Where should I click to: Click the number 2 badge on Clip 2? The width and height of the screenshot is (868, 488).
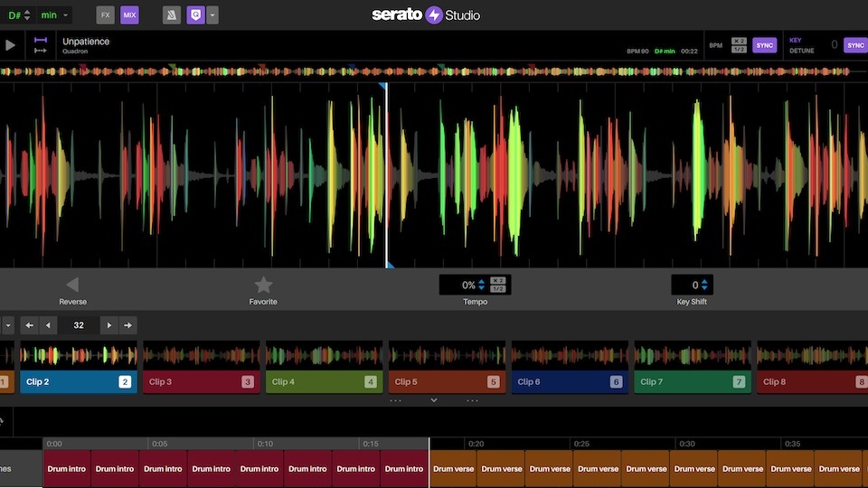[x=125, y=381]
